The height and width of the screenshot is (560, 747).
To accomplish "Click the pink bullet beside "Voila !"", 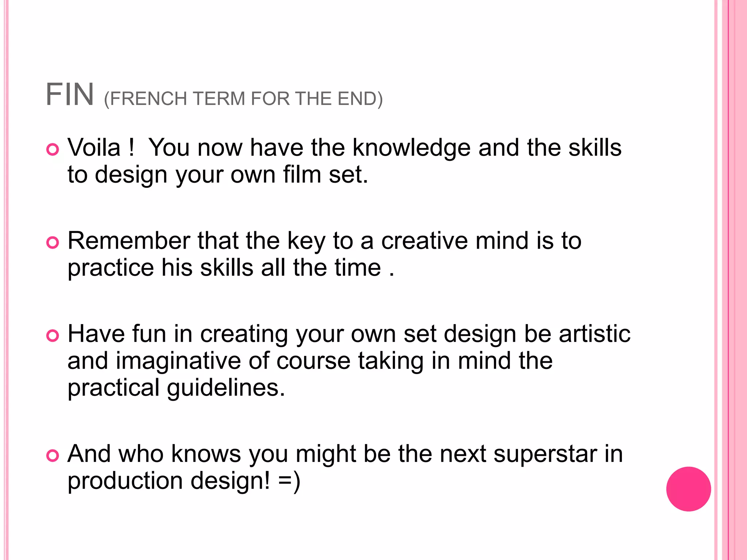I will (53, 149).
